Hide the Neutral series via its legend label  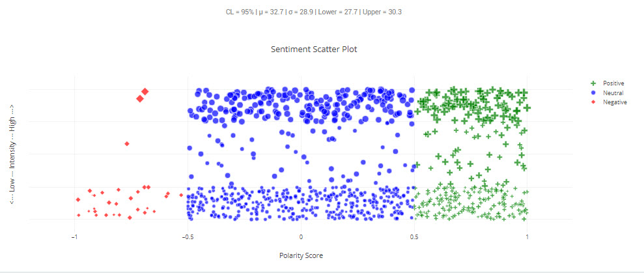(613, 93)
